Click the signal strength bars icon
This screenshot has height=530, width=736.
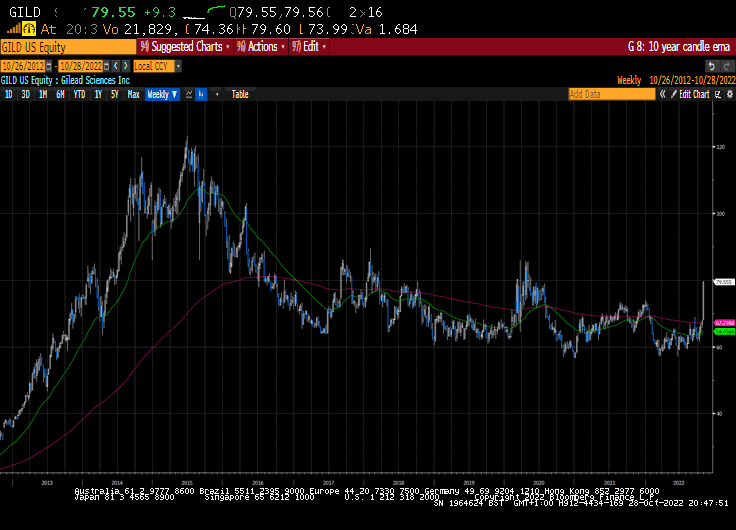pos(13,29)
